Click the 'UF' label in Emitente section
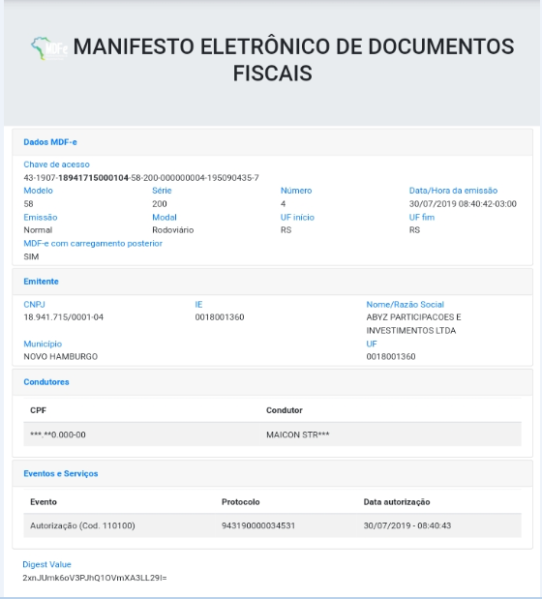The height and width of the screenshot is (599, 542). [372, 344]
